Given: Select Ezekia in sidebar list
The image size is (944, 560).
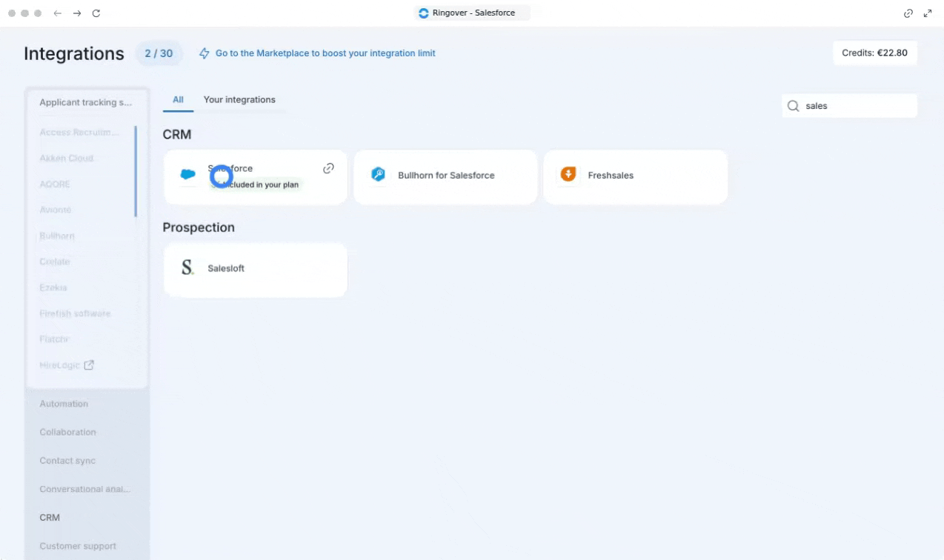Looking at the screenshot, I should click(53, 287).
